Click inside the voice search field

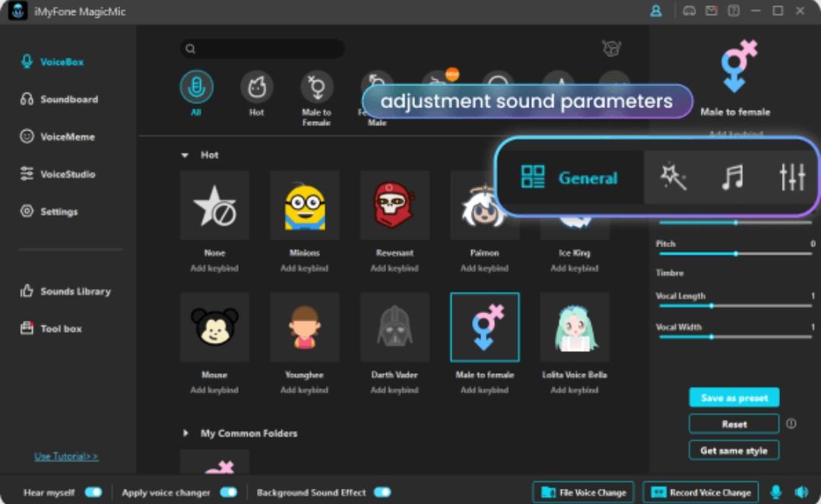pos(262,49)
